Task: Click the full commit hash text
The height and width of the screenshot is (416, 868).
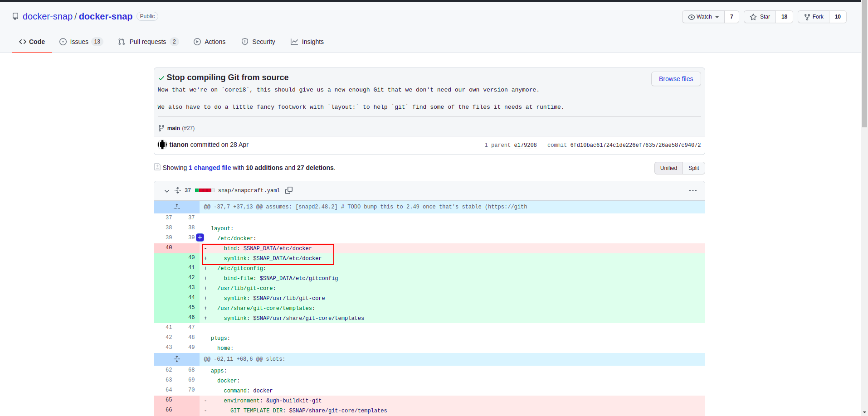Action: click(x=635, y=145)
